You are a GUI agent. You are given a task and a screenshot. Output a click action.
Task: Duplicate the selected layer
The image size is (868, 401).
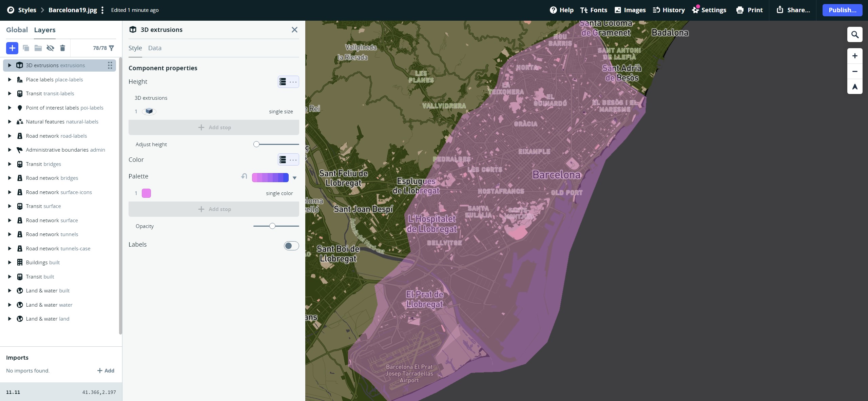coord(26,48)
